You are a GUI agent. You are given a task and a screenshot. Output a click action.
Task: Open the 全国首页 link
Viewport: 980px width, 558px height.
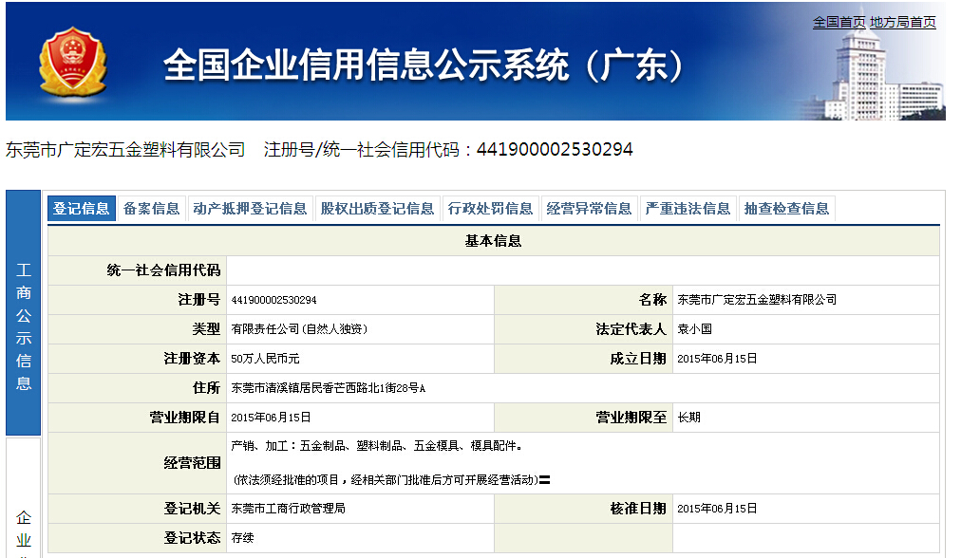pos(839,22)
